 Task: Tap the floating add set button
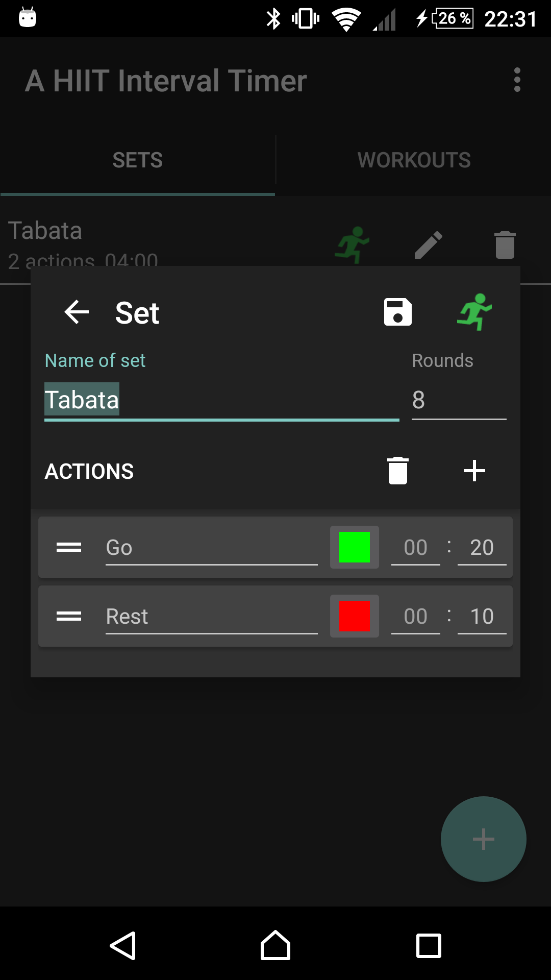pyautogui.click(x=484, y=839)
